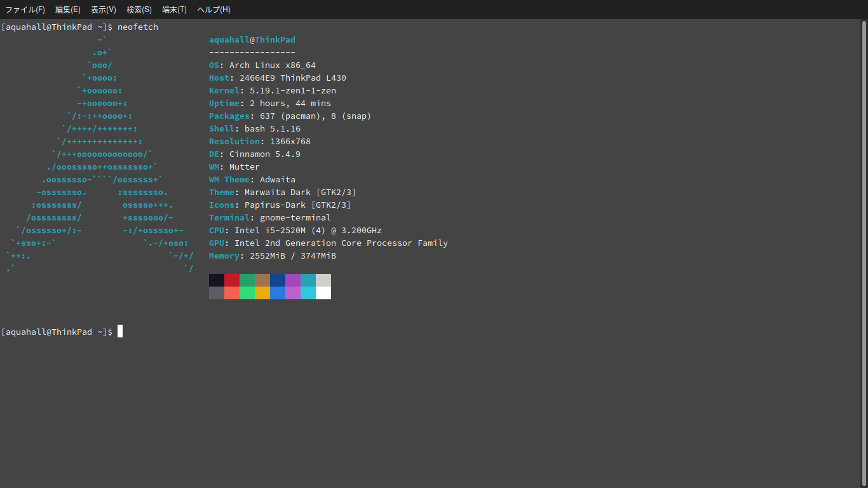Open the 表示(V) menu
Viewport: 868px width, 488px height.
coord(103,10)
